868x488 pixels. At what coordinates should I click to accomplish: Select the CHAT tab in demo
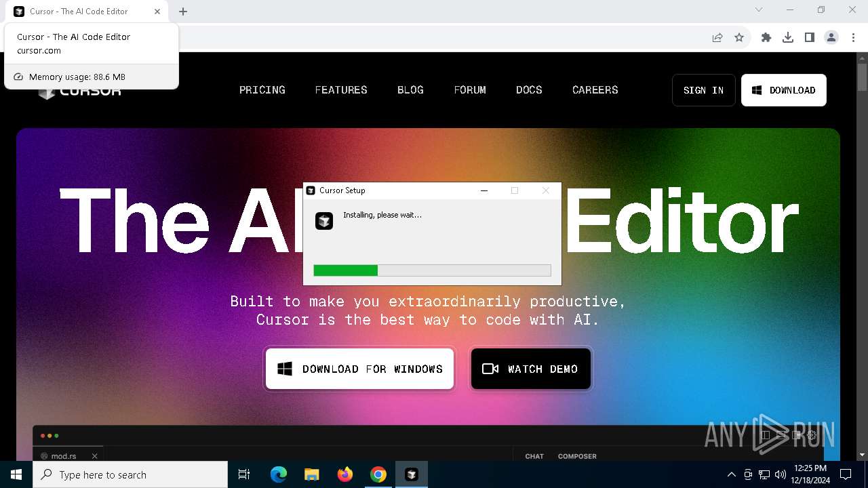[x=534, y=456]
